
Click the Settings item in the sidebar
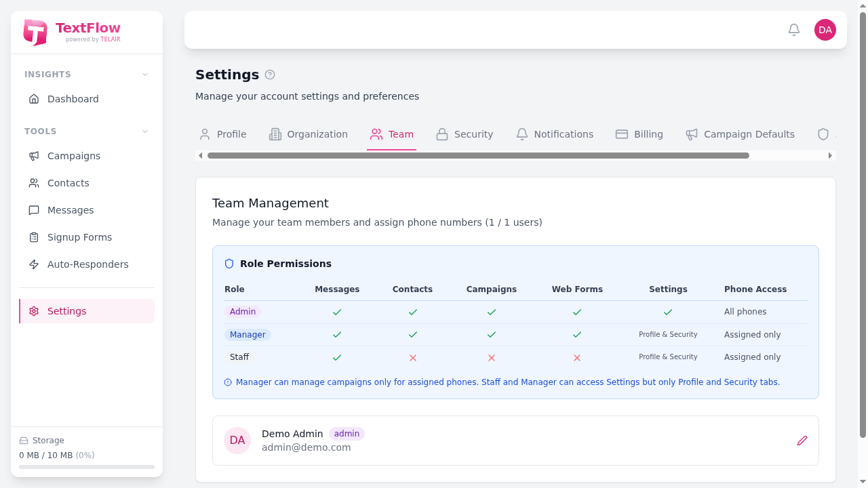[x=66, y=311]
